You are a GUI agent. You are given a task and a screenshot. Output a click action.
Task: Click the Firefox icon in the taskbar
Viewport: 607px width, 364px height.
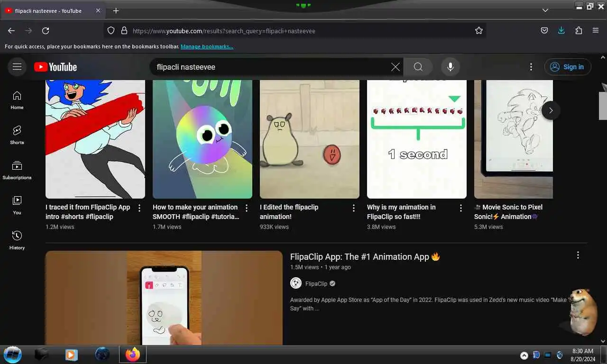tap(133, 355)
